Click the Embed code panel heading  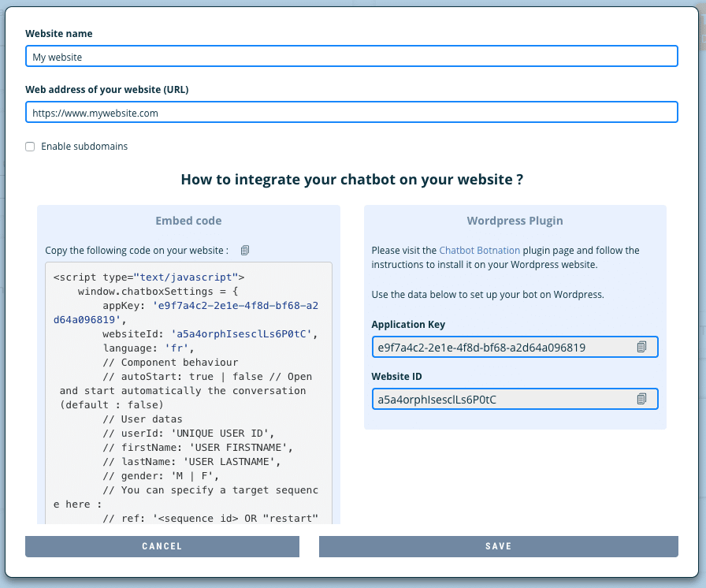(188, 221)
